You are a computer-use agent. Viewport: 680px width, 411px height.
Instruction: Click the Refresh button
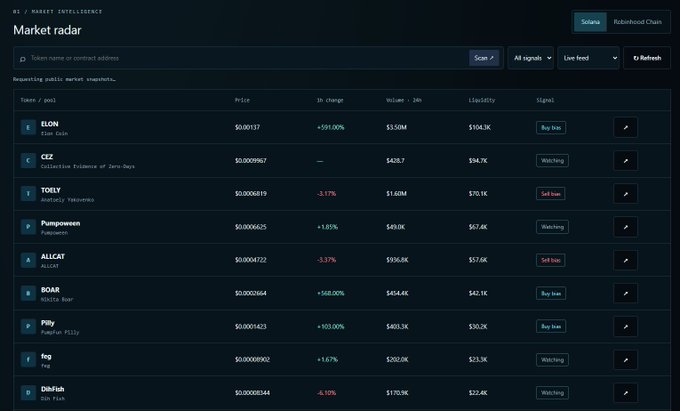pos(647,58)
